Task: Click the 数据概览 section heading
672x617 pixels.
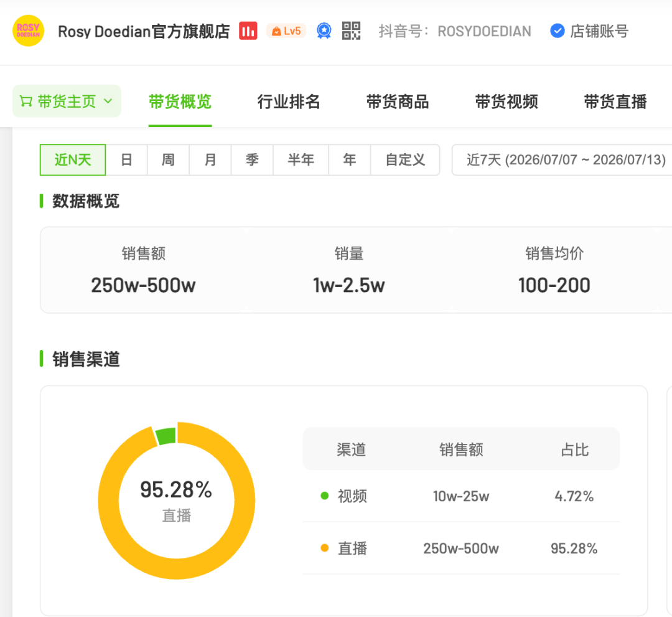Action: 86,201
